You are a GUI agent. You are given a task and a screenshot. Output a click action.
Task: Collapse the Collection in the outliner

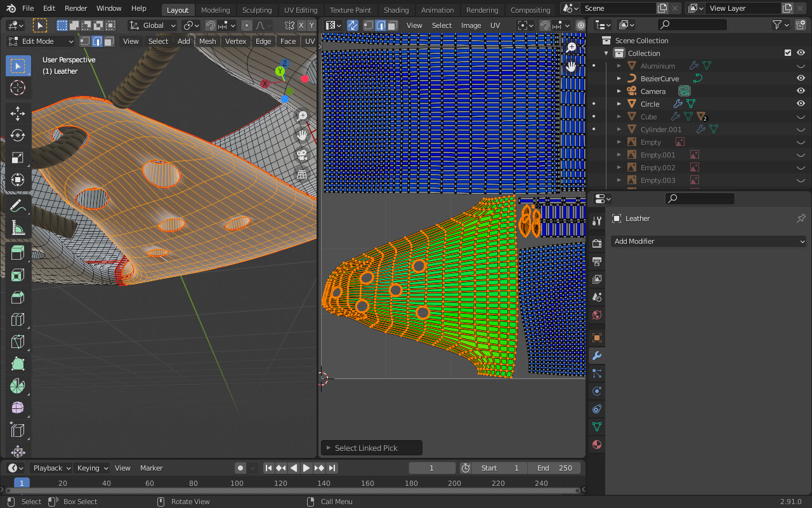pyautogui.click(x=606, y=53)
